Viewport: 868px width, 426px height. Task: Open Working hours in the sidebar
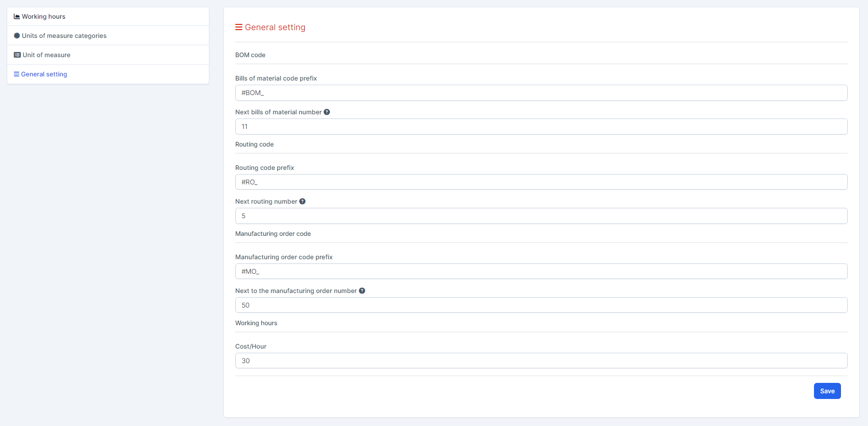pos(44,17)
